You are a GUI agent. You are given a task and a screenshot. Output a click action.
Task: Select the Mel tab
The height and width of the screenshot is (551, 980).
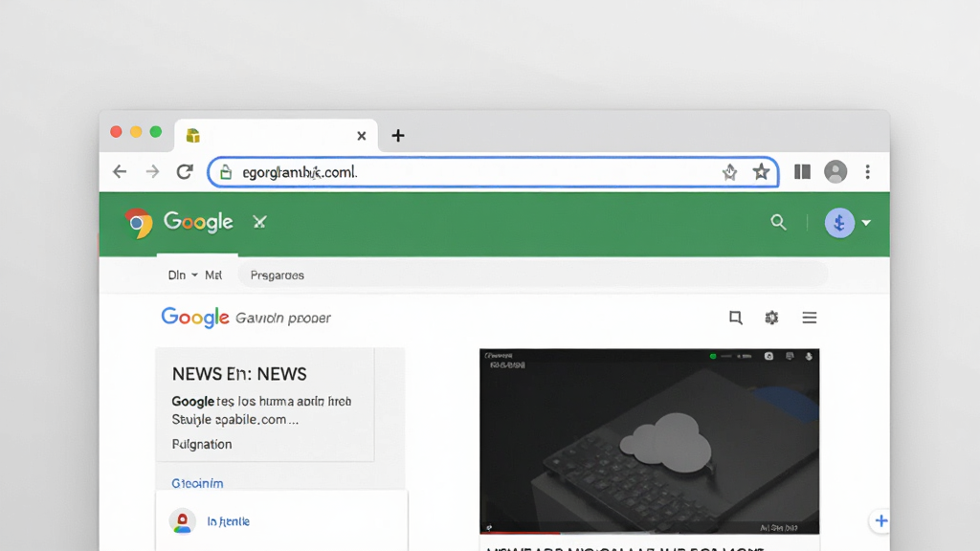click(213, 275)
